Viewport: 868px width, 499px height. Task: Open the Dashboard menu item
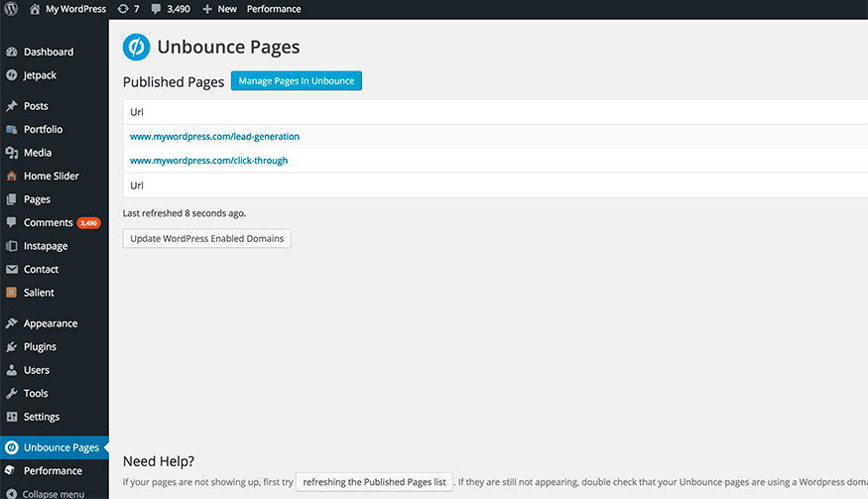48,52
